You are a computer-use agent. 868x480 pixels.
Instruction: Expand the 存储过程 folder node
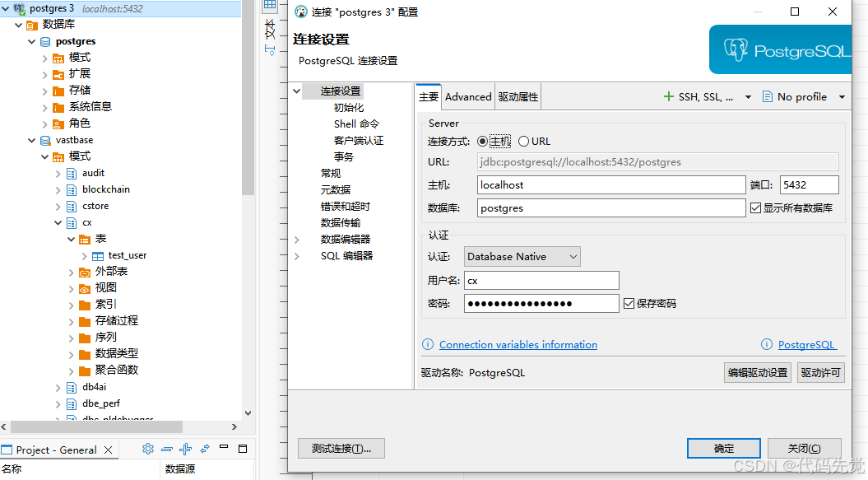(x=71, y=321)
